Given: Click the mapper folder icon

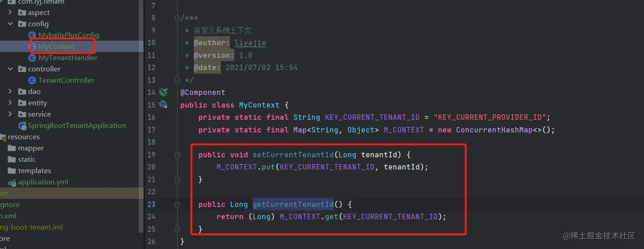Looking at the screenshot, I should (12, 148).
